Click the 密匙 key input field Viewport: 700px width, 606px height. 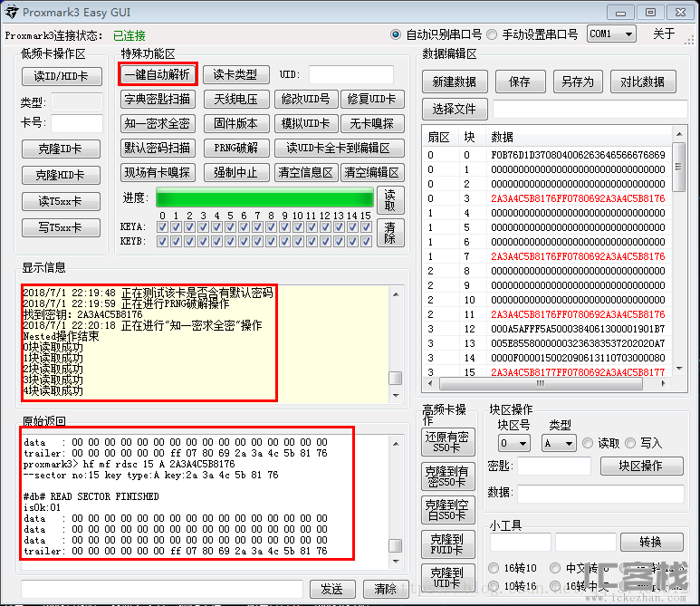(554, 467)
